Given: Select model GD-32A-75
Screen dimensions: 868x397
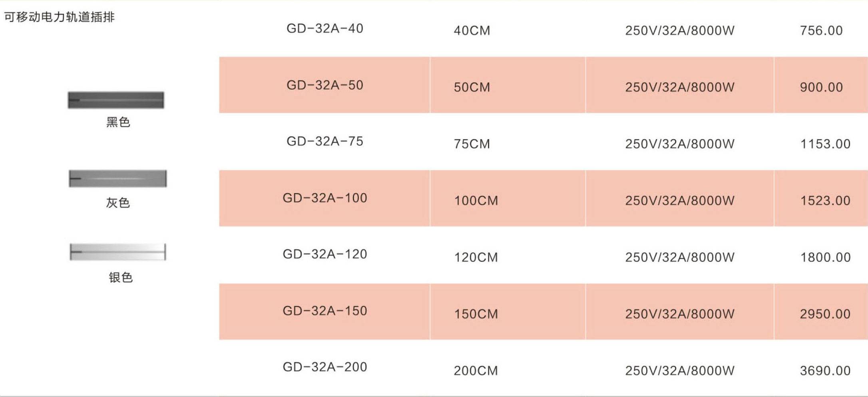Looking at the screenshot, I should (x=325, y=141).
